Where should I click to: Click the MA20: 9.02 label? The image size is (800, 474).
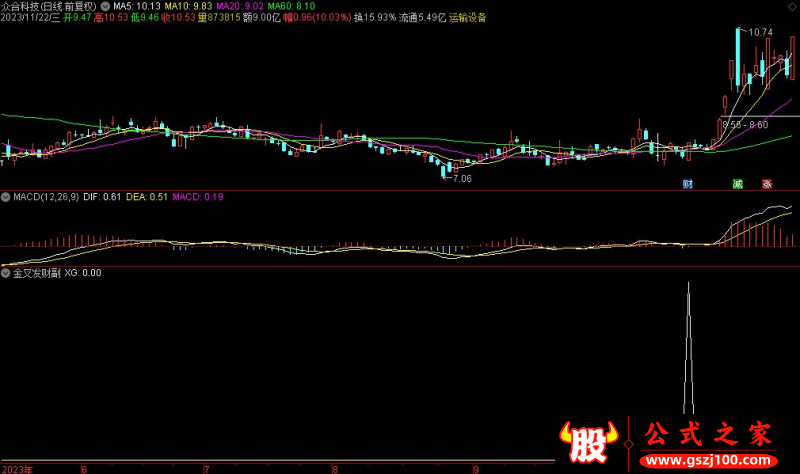tap(240, 6)
